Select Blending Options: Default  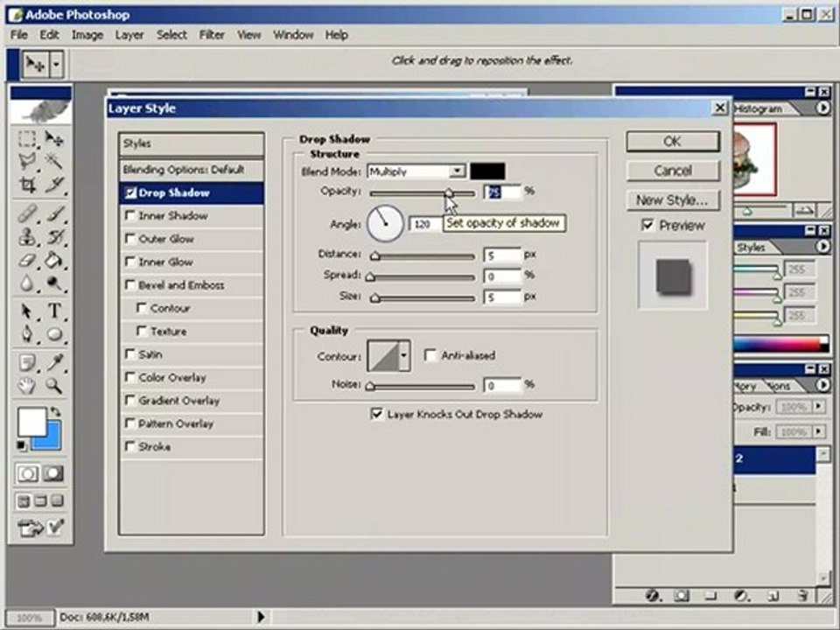[192, 170]
